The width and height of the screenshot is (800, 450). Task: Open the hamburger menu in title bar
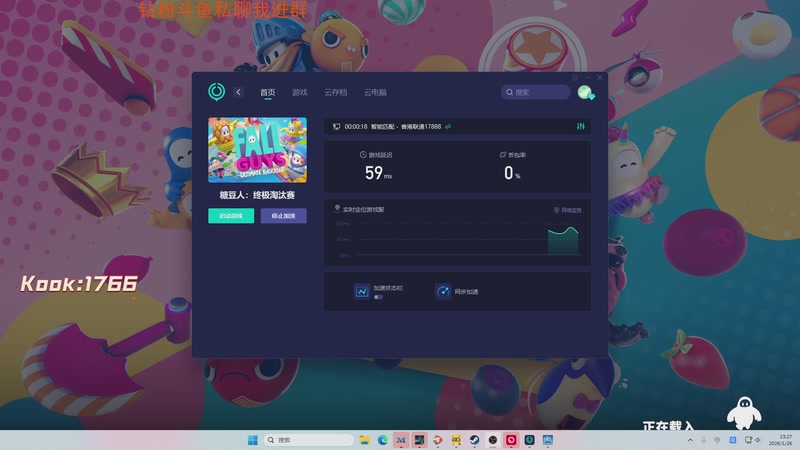pyautogui.click(x=575, y=78)
